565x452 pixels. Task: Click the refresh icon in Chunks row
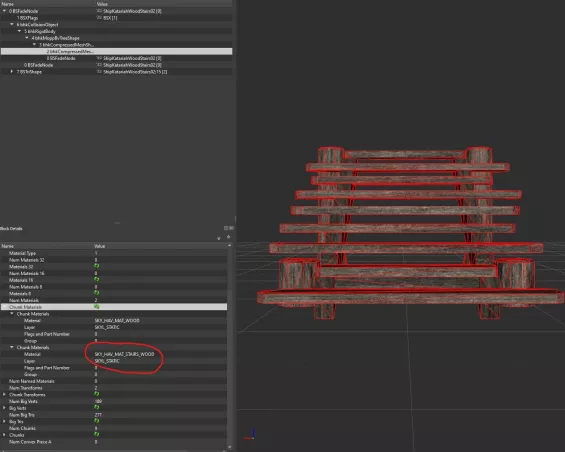(x=97, y=434)
